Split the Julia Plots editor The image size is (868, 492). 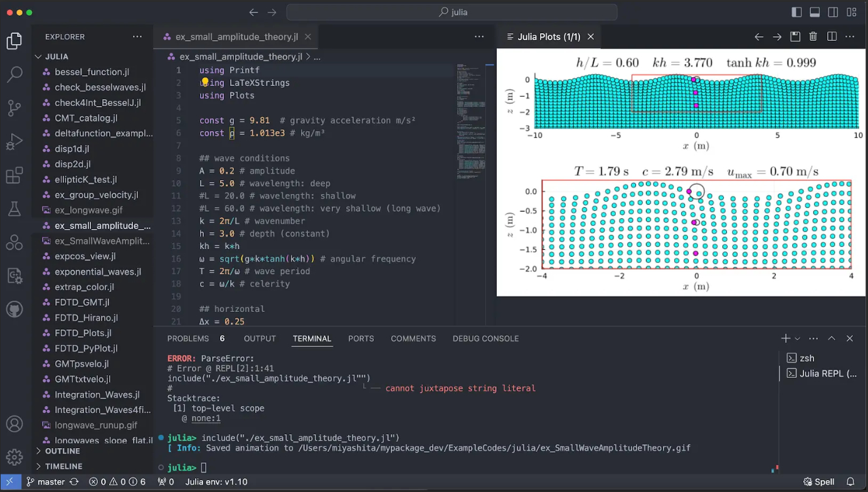coord(832,37)
